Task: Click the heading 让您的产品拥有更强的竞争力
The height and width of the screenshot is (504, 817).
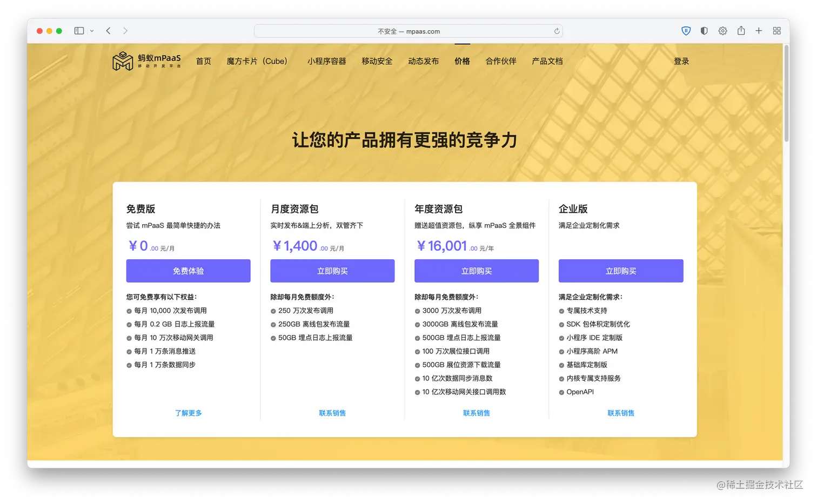Action: coord(405,140)
